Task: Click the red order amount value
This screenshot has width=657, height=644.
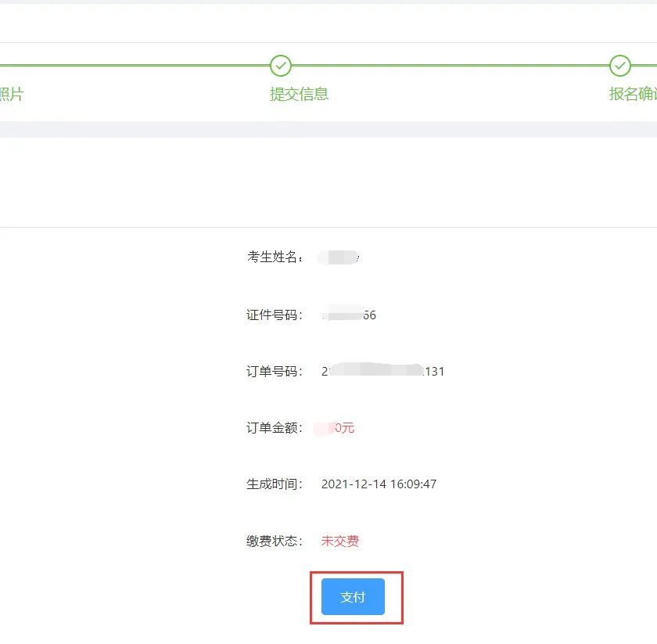Action: pos(336,428)
